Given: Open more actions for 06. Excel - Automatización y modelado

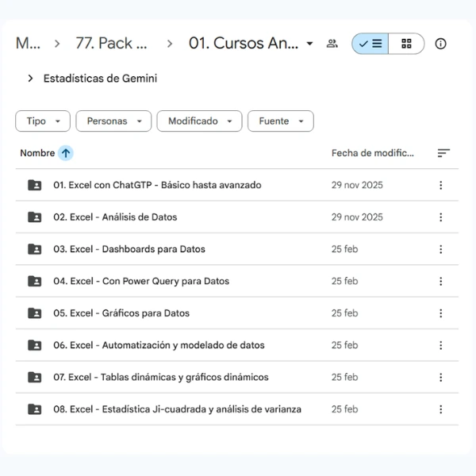Looking at the screenshot, I should (441, 345).
